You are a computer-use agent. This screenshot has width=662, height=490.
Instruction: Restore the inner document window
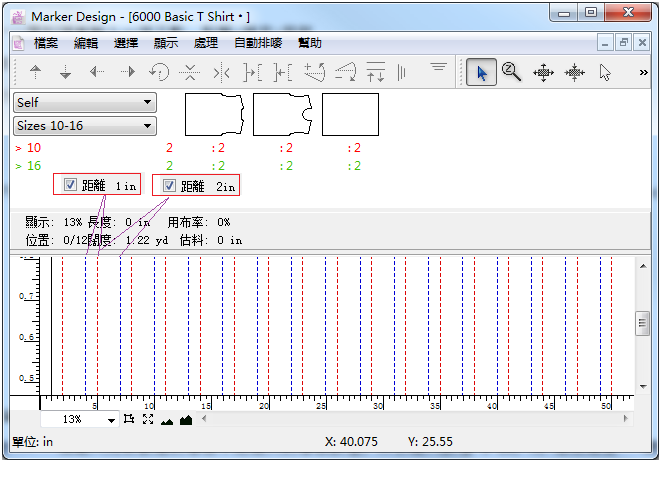point(624,43)
